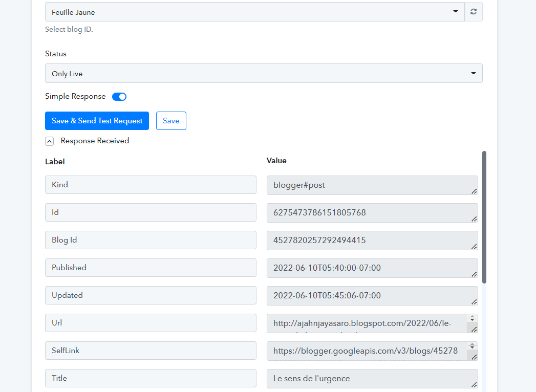Screen dimensions: 536x392
Task: Click the Title label field
Action: [x=151, y=378]
